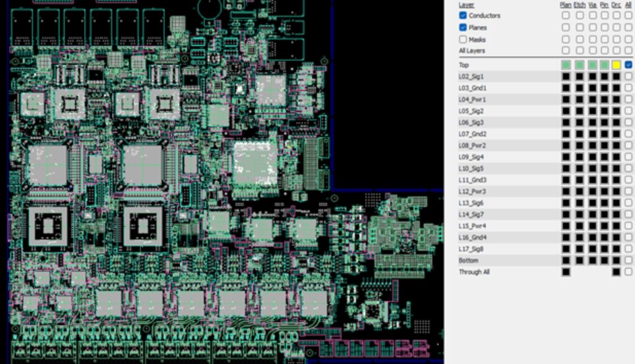Toggle Masks row All checkbox

point(629,39)
